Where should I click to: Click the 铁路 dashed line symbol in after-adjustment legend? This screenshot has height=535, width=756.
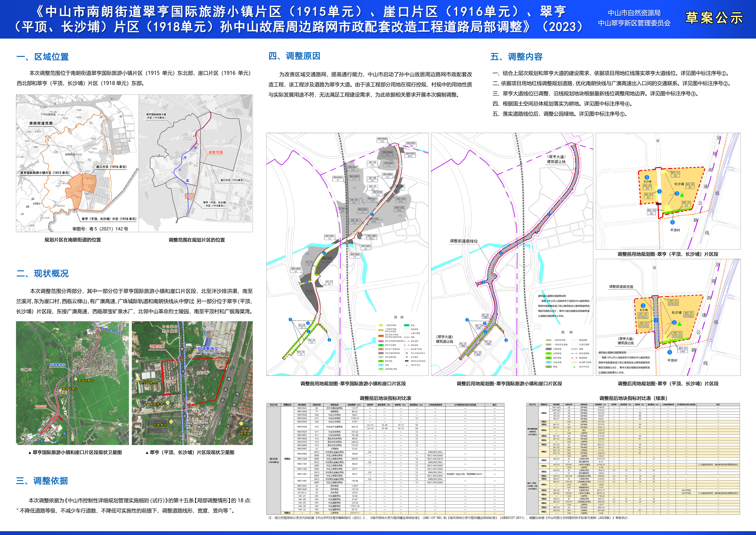coord(575,349)
